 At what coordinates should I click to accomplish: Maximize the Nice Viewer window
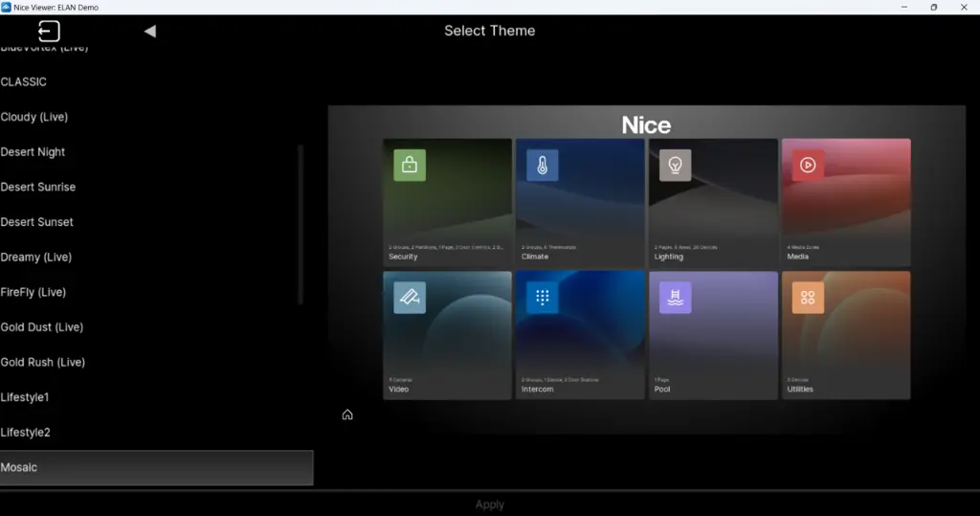(x=934, y=8)
